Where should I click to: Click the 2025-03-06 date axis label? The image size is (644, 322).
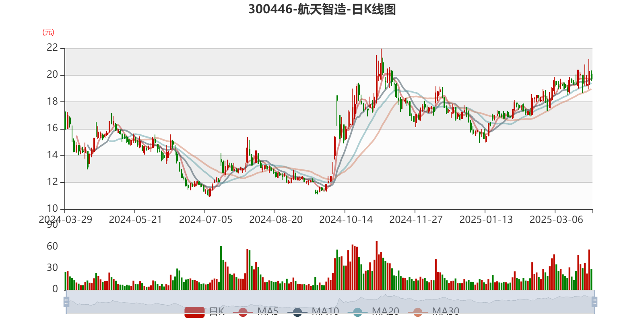coord(556,220)
